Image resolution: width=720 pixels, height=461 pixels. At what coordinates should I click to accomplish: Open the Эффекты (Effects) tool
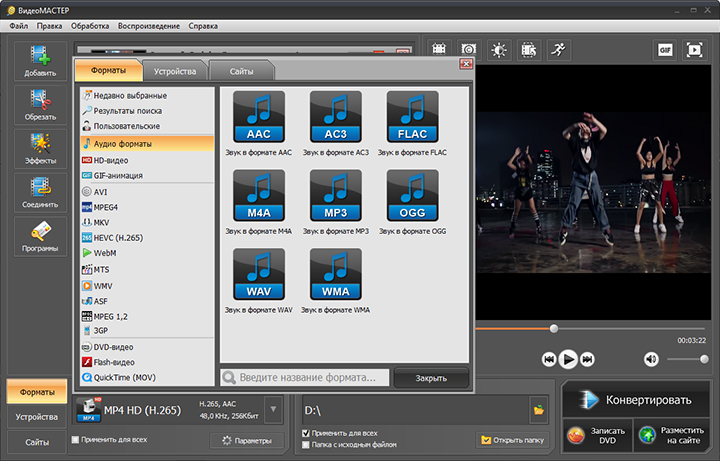click(40, 148)
